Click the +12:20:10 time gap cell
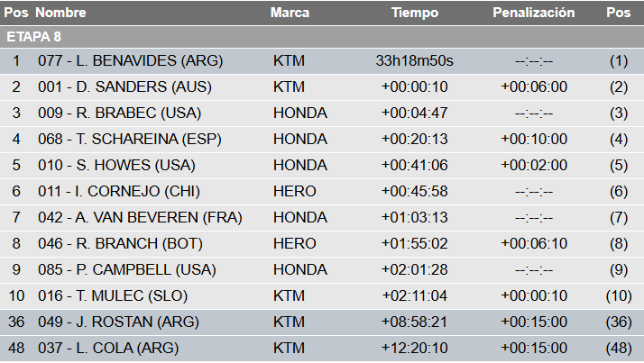Viewport: 644px width, 363px height. click(x=414, y=348)
